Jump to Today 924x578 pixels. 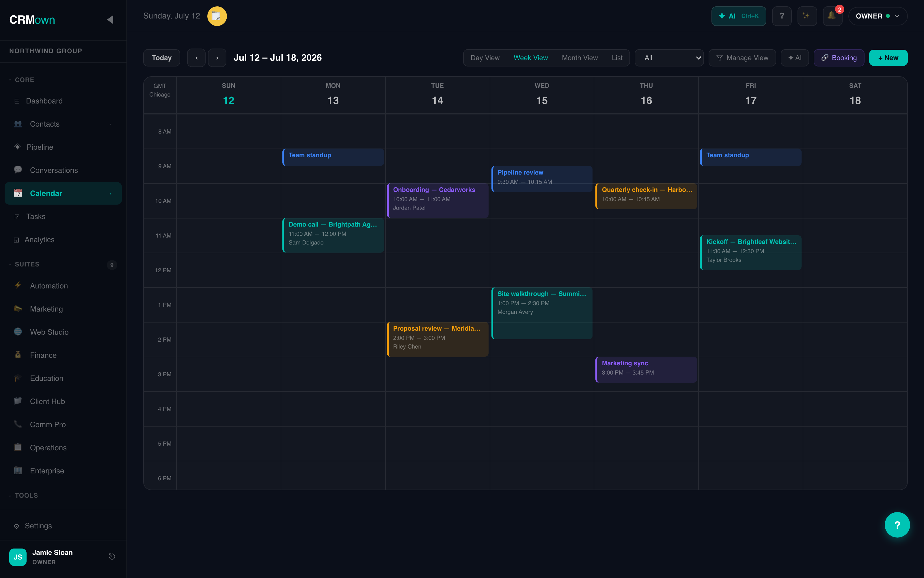[x=161, y=58]
